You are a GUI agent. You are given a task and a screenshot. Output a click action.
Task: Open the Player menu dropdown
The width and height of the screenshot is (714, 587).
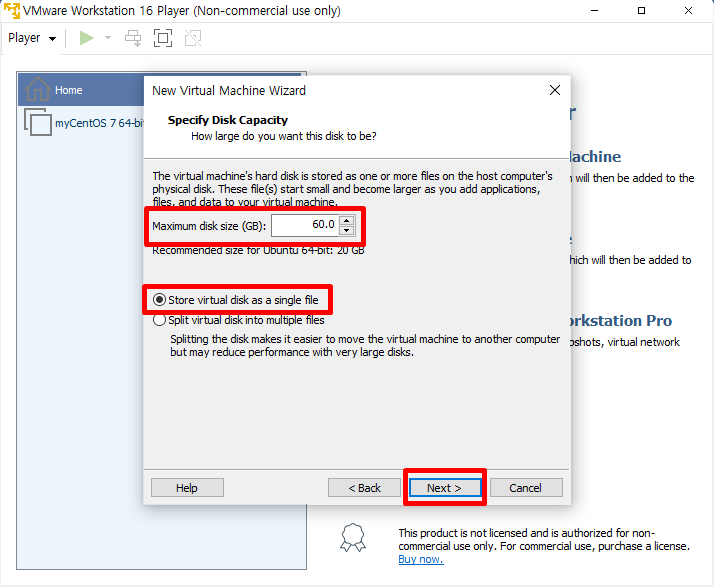pos(32,38)
